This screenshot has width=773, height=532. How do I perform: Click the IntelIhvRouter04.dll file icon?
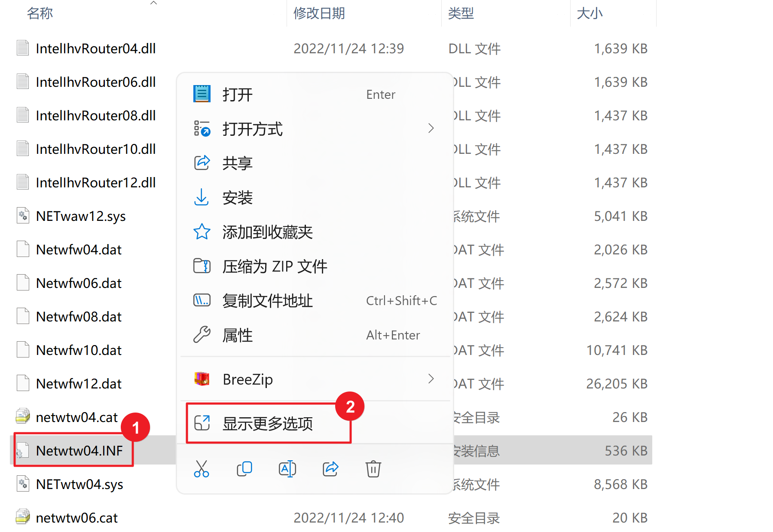(23, 48)
